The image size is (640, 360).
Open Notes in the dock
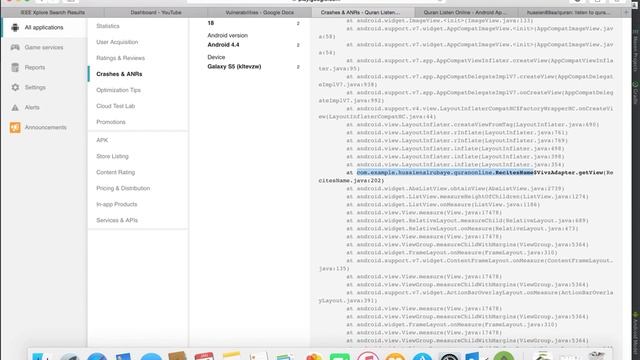231,356
